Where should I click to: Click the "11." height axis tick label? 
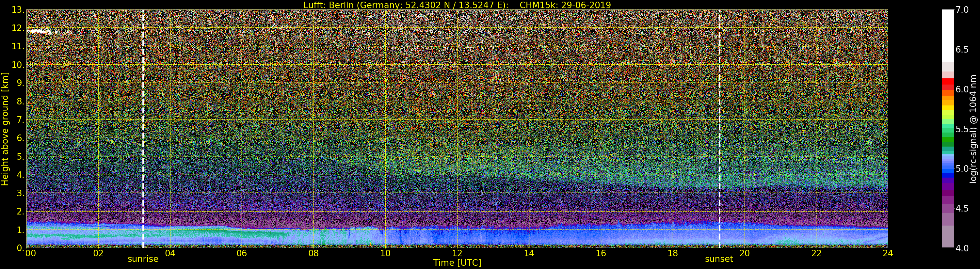18,46
